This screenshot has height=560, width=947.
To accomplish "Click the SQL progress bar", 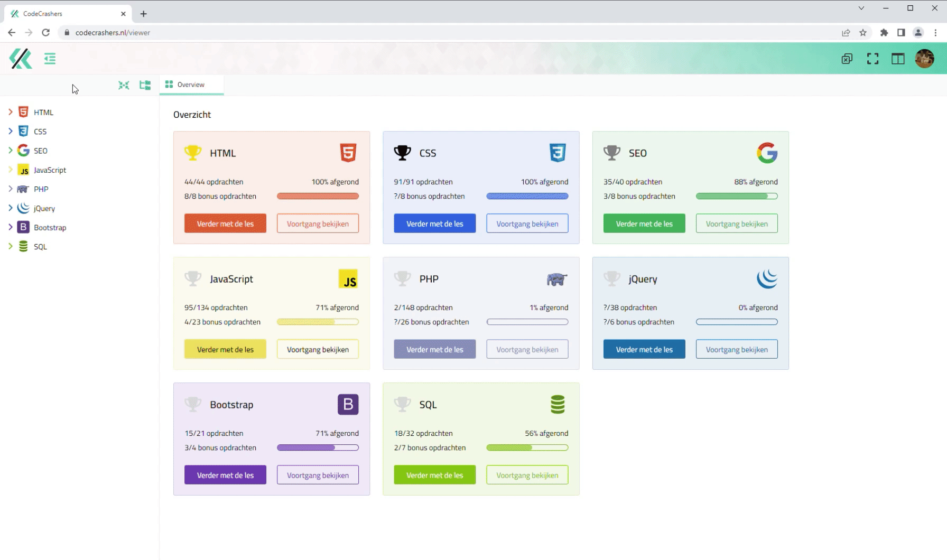I will point(527,447).
